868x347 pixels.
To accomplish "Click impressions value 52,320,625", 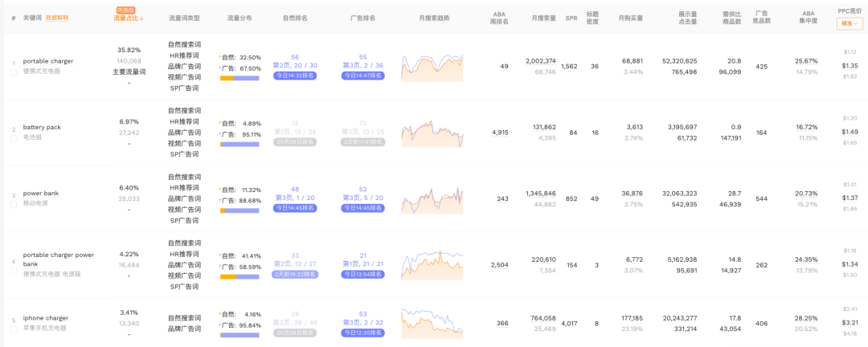I will [679, 61].
